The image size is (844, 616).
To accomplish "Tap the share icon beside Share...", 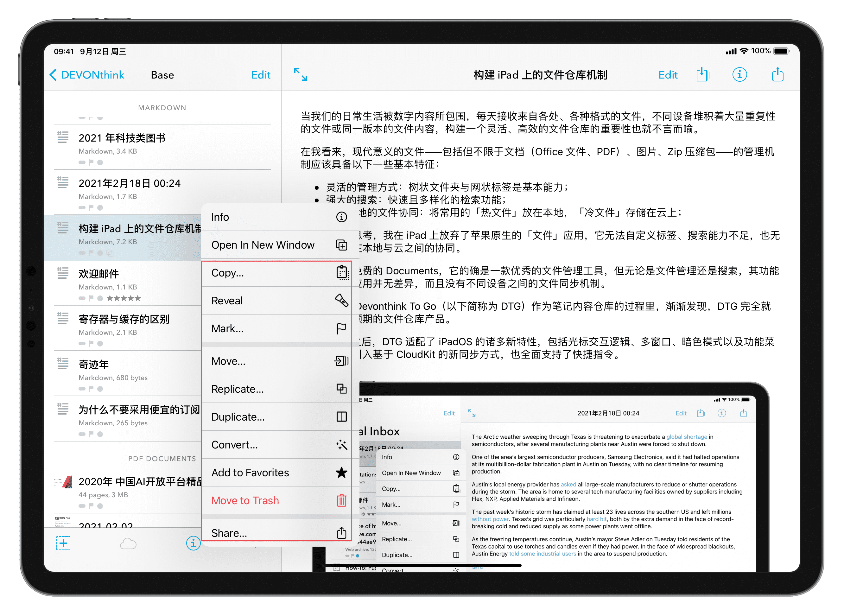I will click(x=341, y=532).
